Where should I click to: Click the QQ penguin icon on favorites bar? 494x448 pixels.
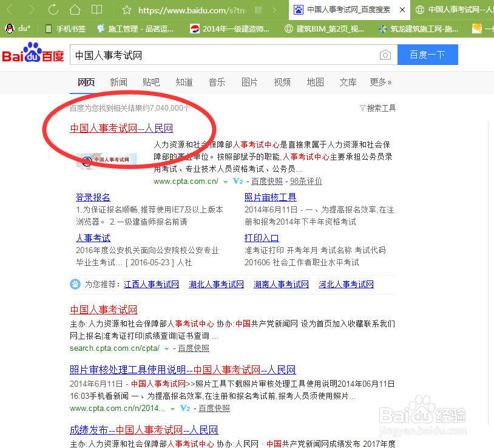pyautogui.click(x=8, y=27)
